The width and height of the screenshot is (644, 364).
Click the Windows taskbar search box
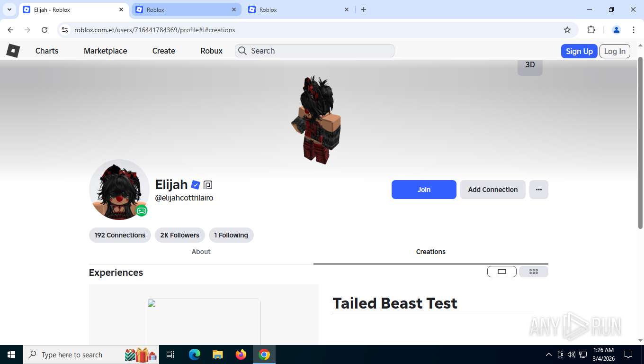(92, 355)
